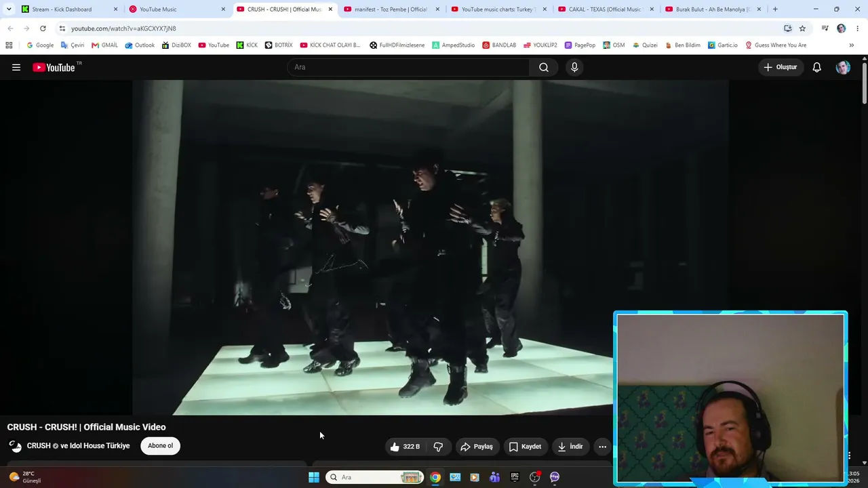Open the tab search dropdown arrow
868x488 pixels.
[9, 9]
